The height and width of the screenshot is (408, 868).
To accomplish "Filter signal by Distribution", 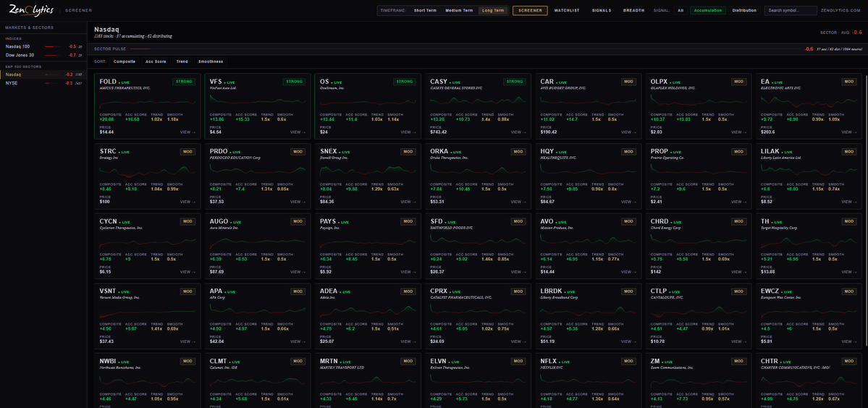I will 744,11.
